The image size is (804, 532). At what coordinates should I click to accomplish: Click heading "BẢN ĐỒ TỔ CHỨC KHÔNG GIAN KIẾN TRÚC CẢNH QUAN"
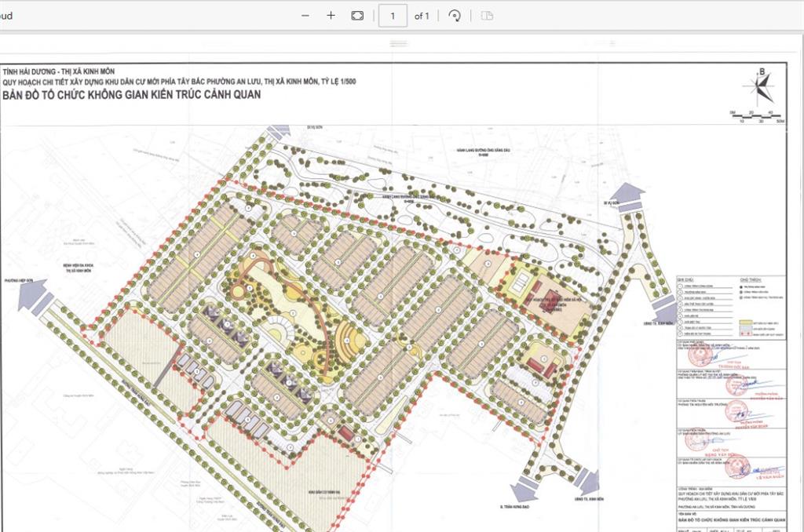click(131, 95)
